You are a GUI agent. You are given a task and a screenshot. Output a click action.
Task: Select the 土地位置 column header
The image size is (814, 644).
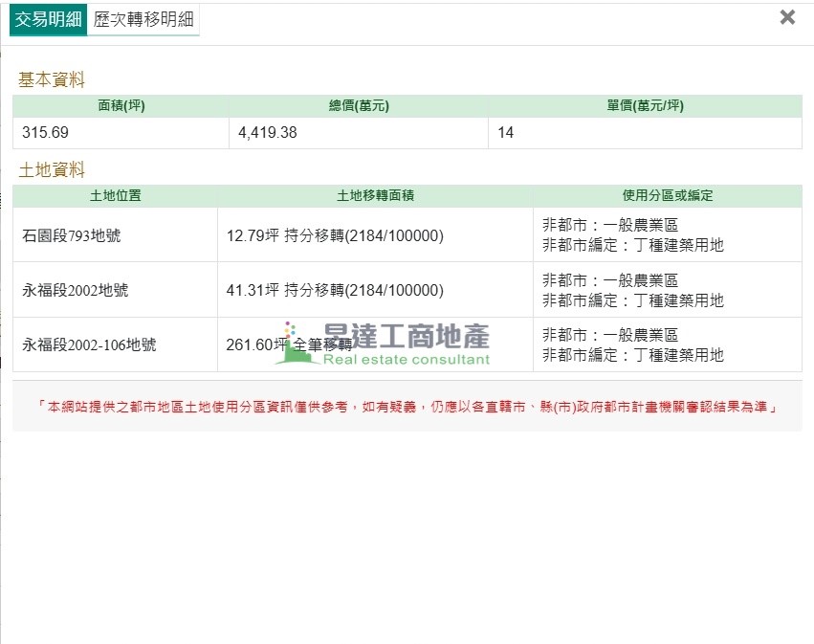click(115, 196)
